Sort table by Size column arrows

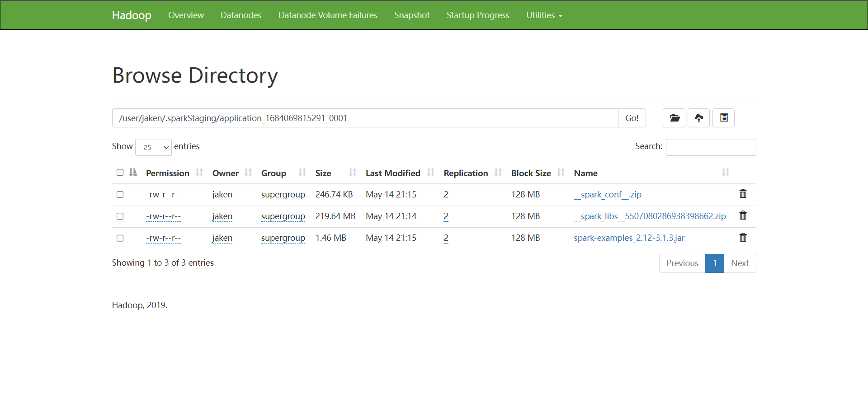pos(353,173)
